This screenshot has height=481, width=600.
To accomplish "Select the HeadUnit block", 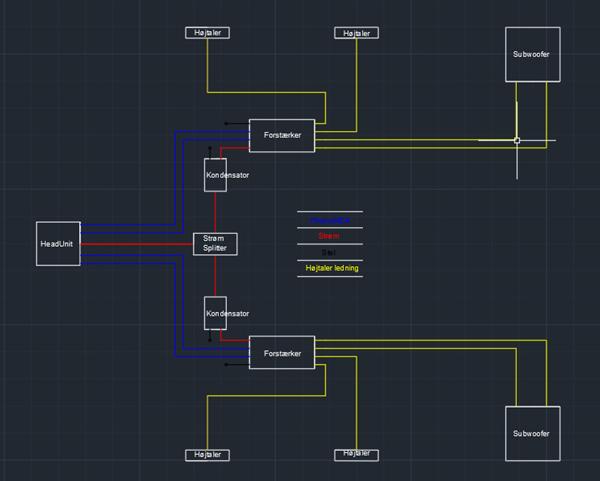I will pos(58,243).
